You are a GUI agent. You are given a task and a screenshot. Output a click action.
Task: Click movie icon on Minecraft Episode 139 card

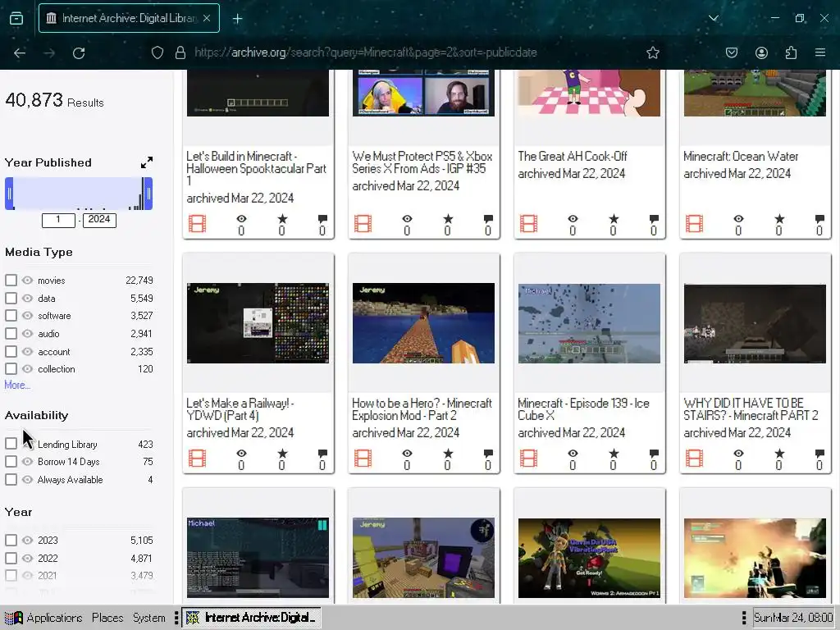tap(529, 458)
